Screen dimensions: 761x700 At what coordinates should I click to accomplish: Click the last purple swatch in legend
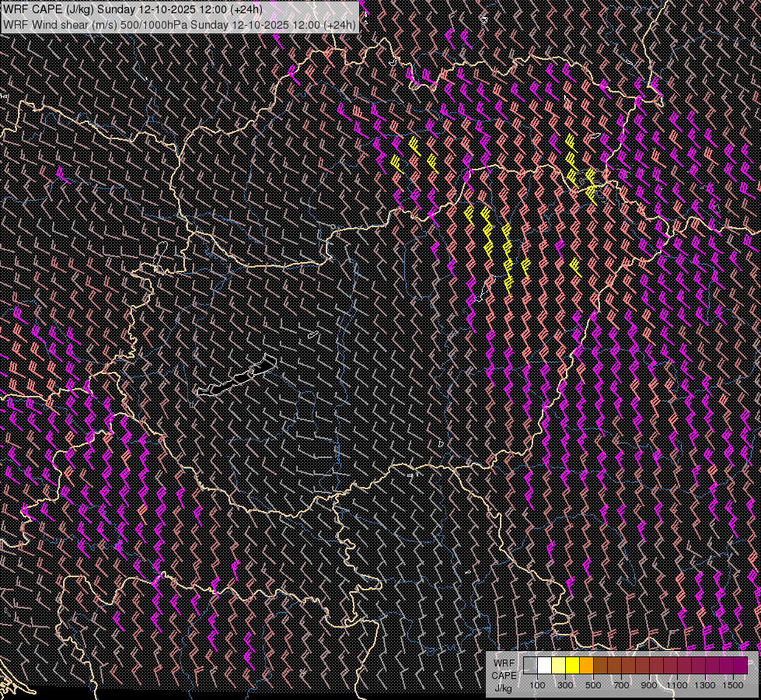740,666
